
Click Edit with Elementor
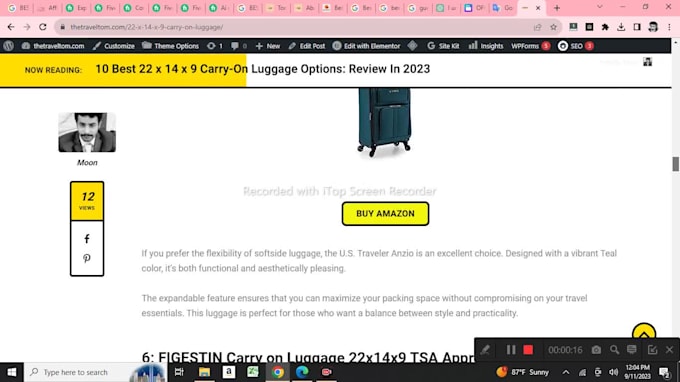366,46
